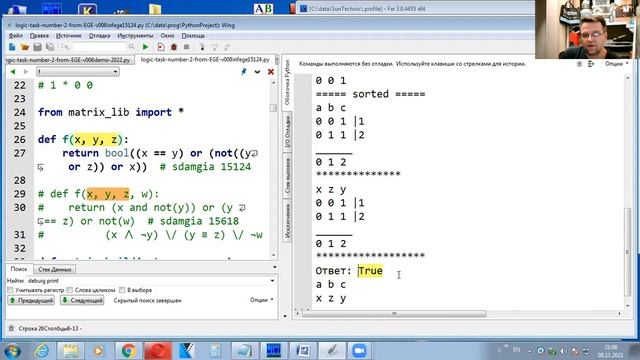Image resolution: width=640 pixels, height=360 pixels.
Task: Switch to the 'Стек Данных' tab
Action: [55, 269]
